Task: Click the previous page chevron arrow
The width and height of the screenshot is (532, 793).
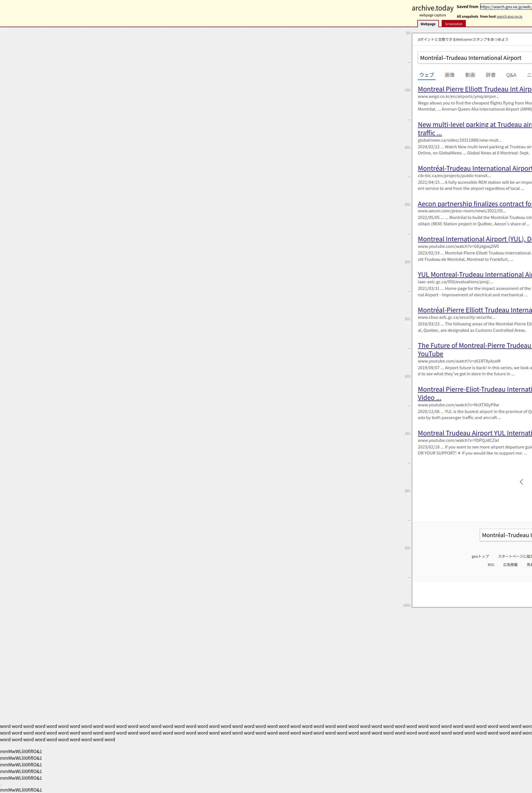Action: click(x=521, y=482)
